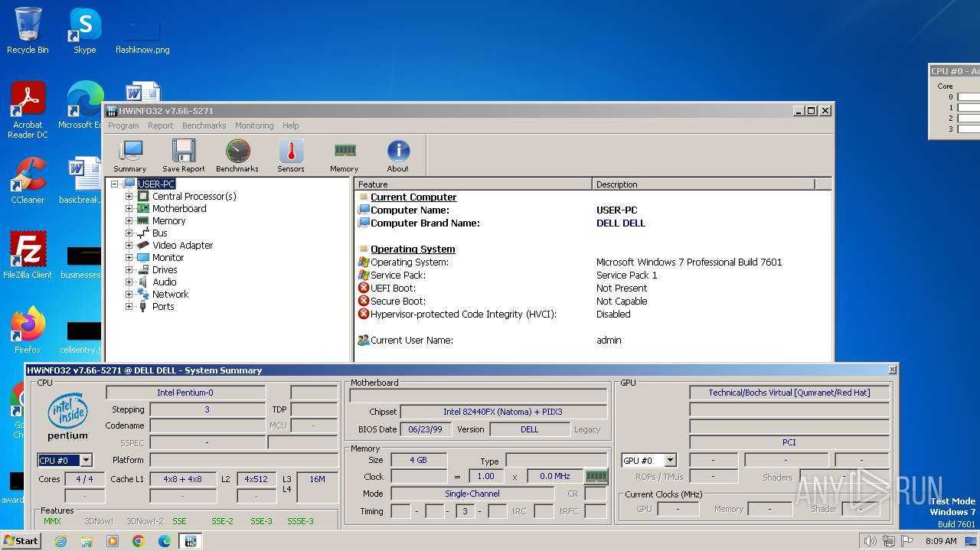Expand the Motherboard tree node
Screen dimensions: 980x551
tap(129, 208)
